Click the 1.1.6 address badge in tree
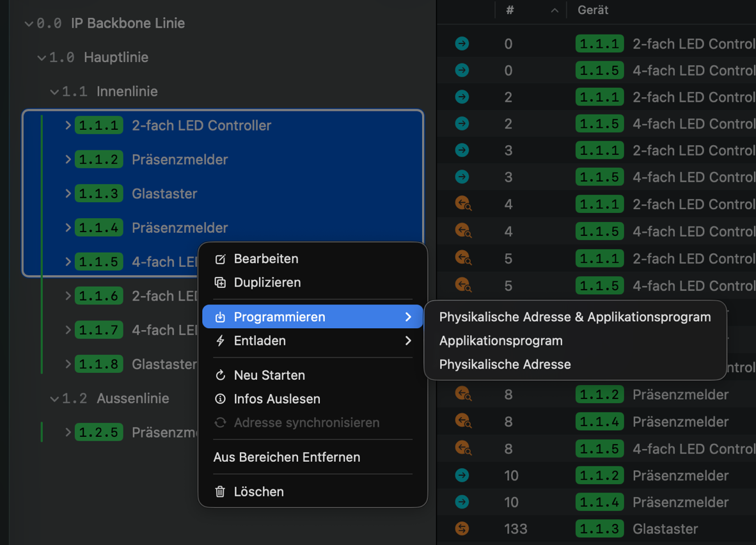The height and width of the screenshot is (545, 756). [x=99, y=296]
